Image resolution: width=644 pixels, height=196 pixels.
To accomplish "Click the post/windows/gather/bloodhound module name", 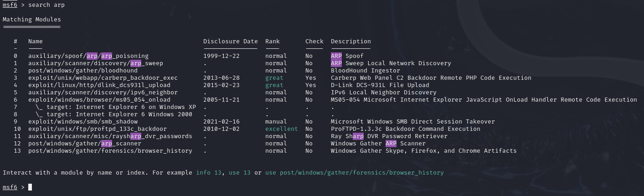I will tap(82, 71).
